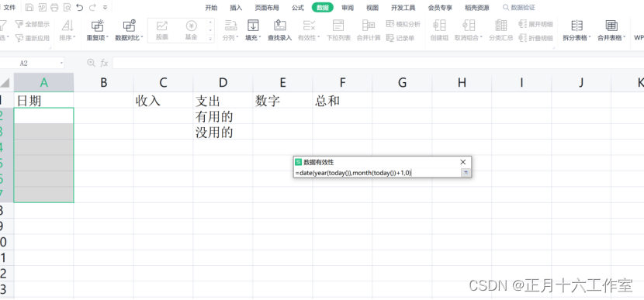Click the 填充 fill icon
This screenshot has width=644, height=300.
pyautogui.click(x=253, y=26)
